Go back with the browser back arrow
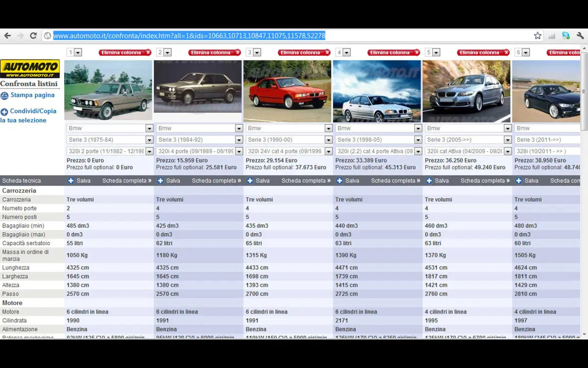The height and width of the screenshot is (368, 588). coord(7,36)
